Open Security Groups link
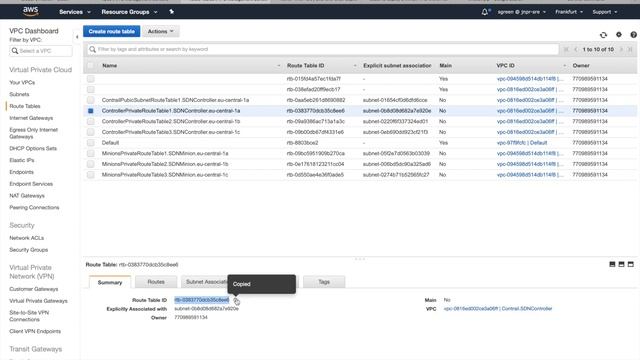The image size is (640, 360). [x=29, y=250]
